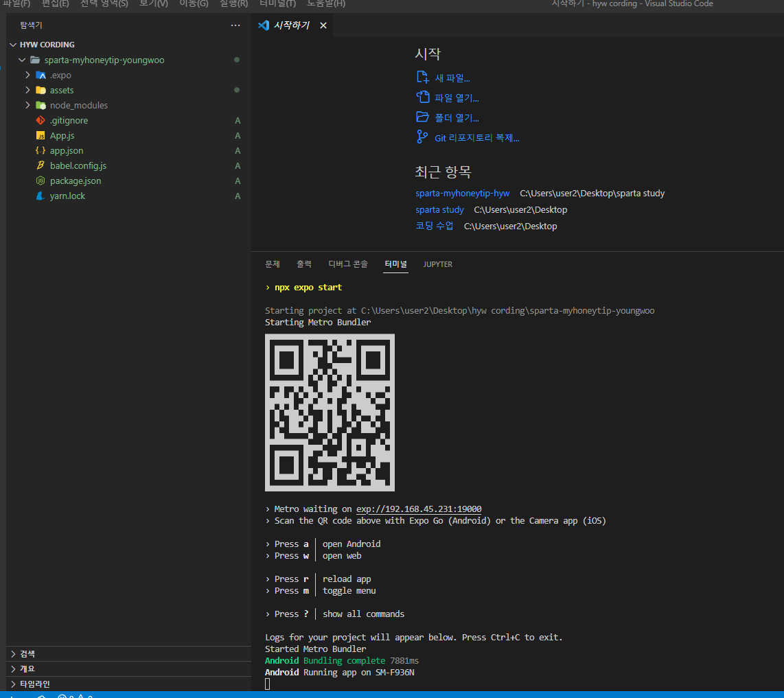Click the terminal cursor after SM-F936N line

(x=268, y=684)
